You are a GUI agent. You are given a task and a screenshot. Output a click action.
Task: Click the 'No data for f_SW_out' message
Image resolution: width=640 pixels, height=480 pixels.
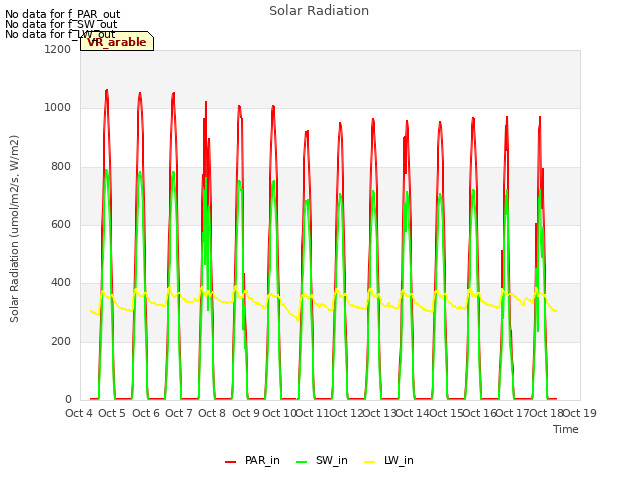(x=61, y=24)
